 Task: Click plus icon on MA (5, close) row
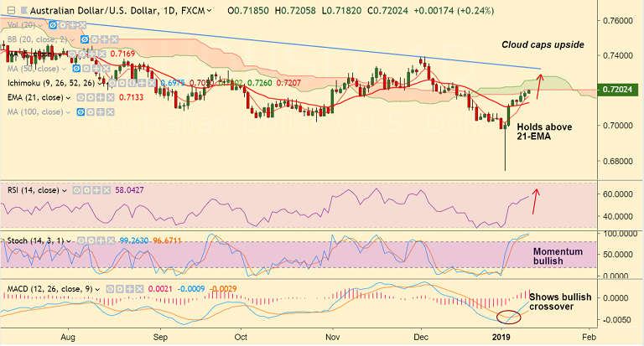tap(94, 54)
